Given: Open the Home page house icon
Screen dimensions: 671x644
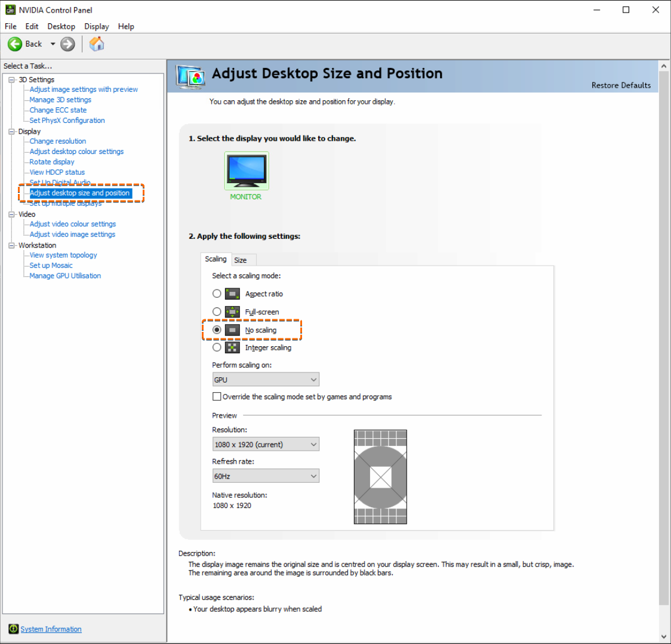Looking at the screenshot, I should [x=97, y=44].
